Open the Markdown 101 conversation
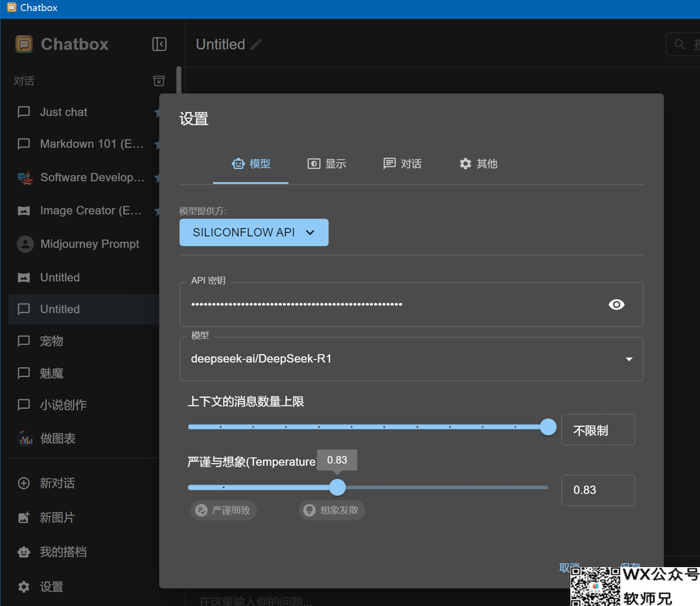Viewport: 700px width, 606px height. pyautogui.click(x=84, y=144)
